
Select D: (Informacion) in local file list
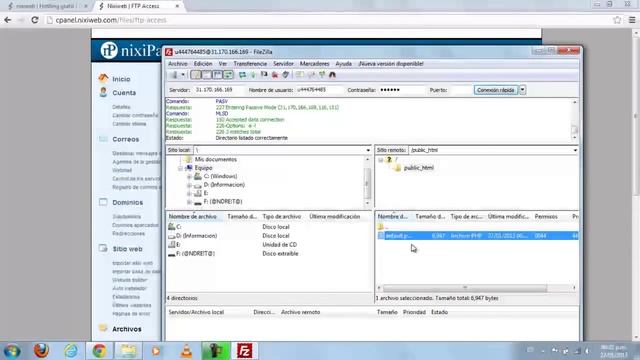[196, 236]
